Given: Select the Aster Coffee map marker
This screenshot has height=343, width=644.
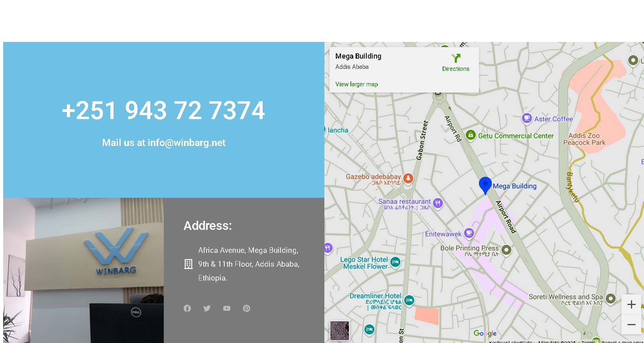Looking at the screenshot, I should click(x=527, y=118).
